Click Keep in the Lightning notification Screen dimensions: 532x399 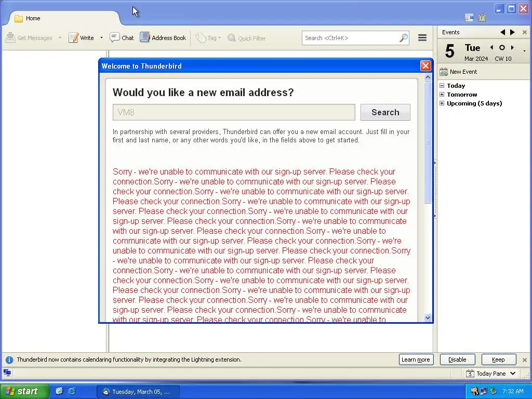click(x=499, y=360)
